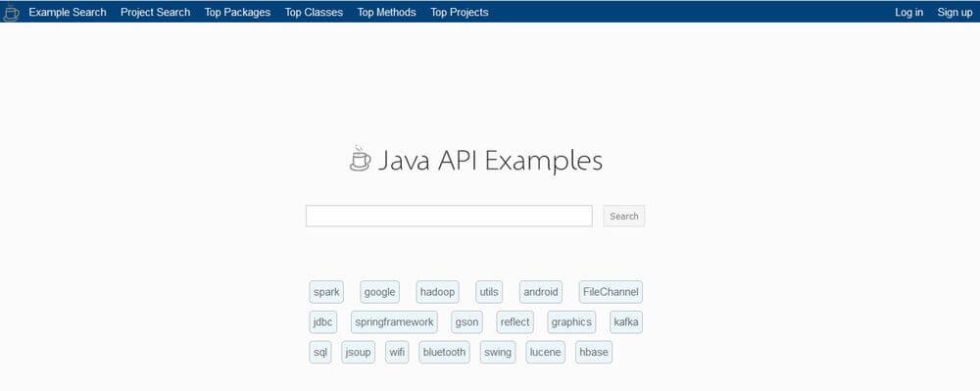Select the spark tag

pos(326,292)
